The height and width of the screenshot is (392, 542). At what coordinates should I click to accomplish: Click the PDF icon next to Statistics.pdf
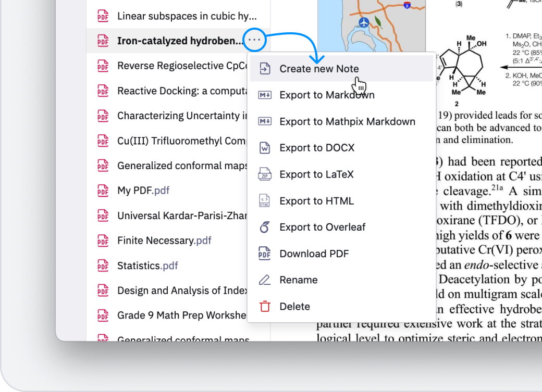[x=103, y=265]
